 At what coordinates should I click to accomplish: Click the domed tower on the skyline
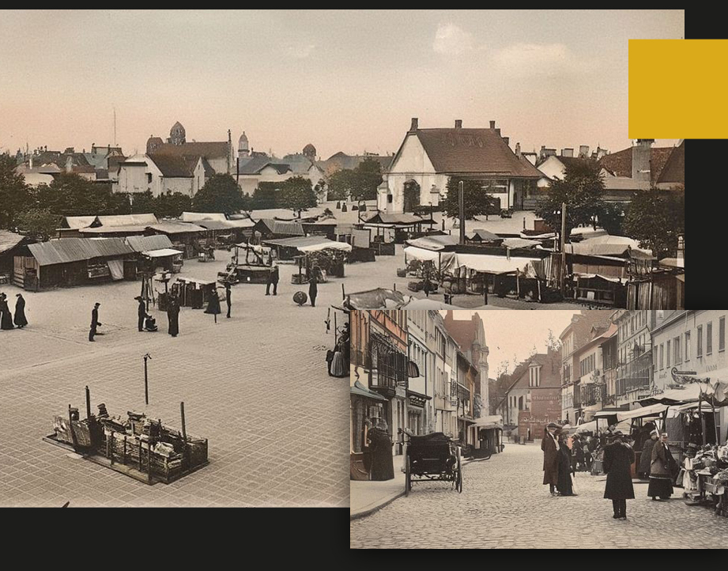pyautogui.click(x=177, y=133)
